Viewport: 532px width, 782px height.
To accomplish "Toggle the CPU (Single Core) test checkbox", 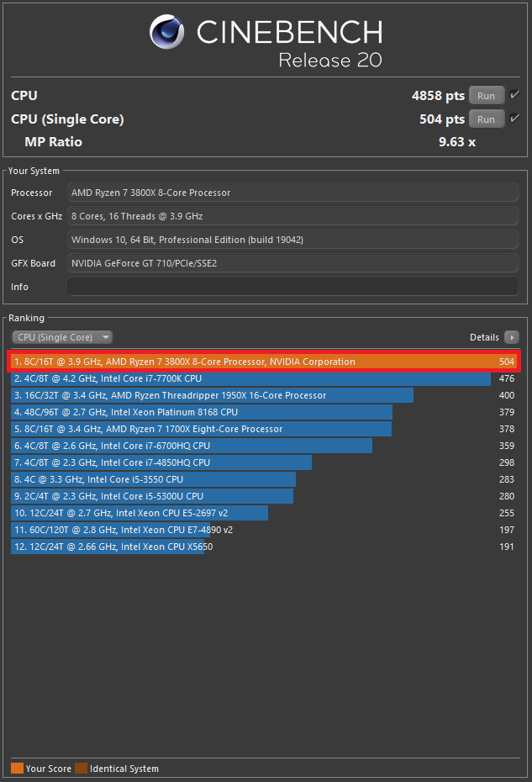I will tap(514, 119).
